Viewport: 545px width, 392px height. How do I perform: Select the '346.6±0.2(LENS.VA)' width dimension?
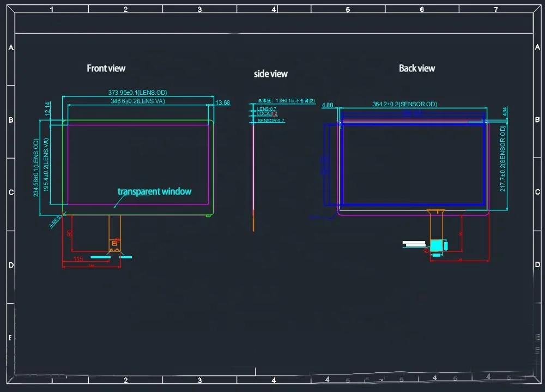tap(138, 101)
